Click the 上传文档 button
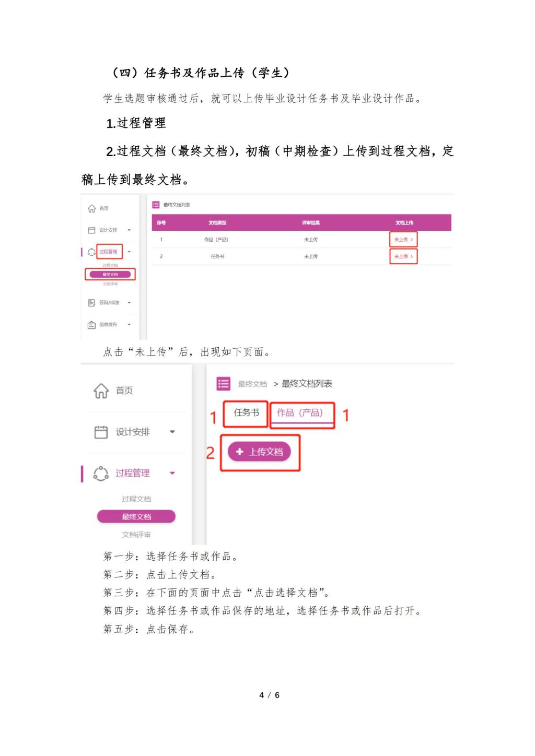Screen dimensions: 535x756 click(259, 452)
